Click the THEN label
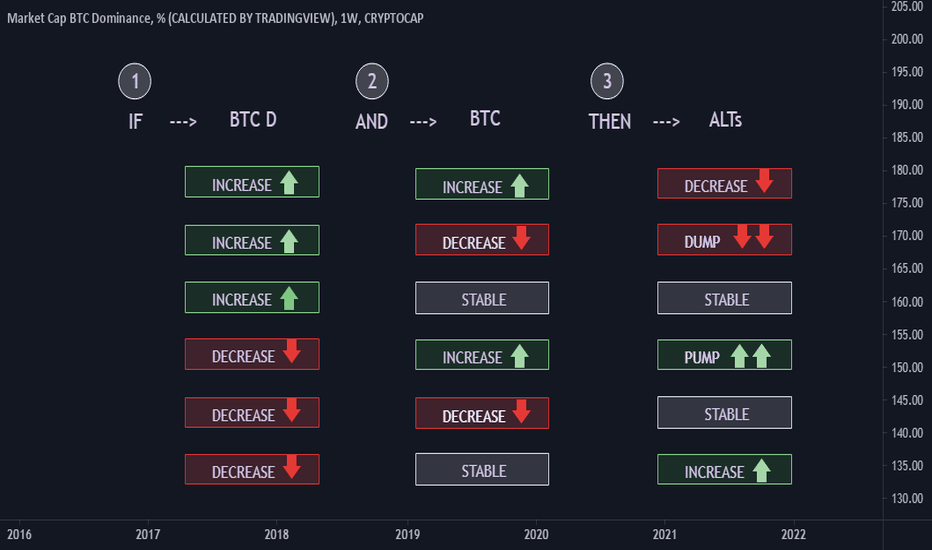 (610, 121)
